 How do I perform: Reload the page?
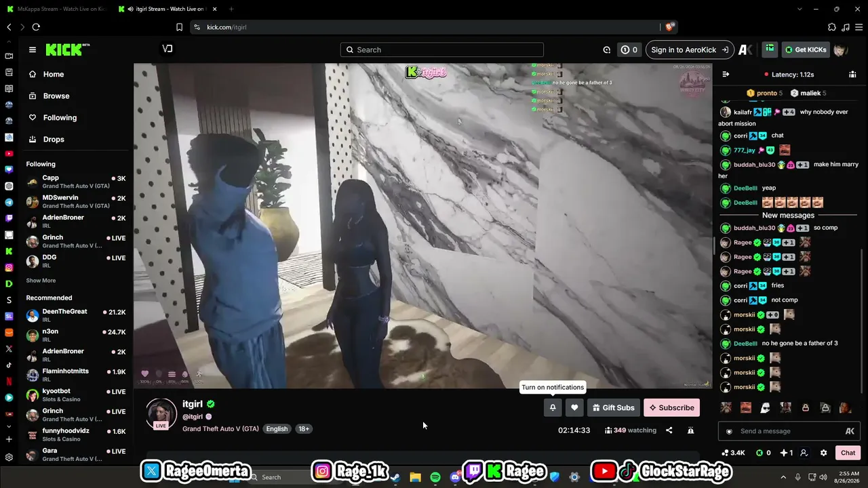36,27
